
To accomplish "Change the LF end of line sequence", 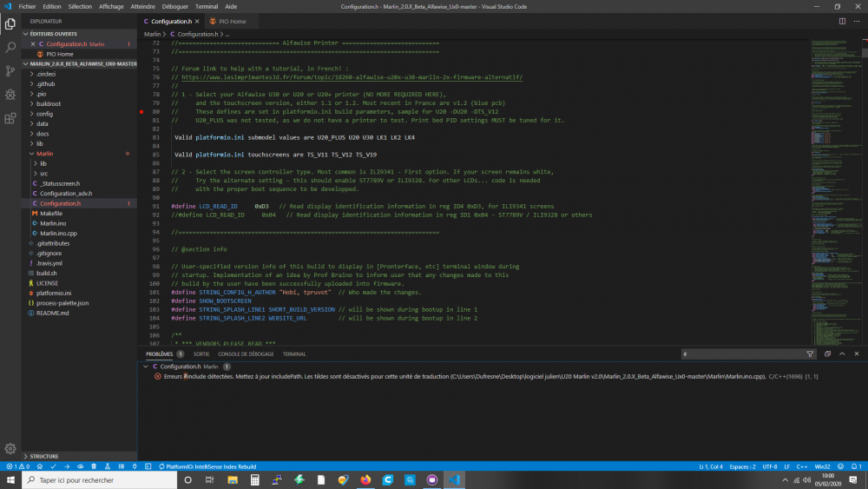I will (786, 466).
